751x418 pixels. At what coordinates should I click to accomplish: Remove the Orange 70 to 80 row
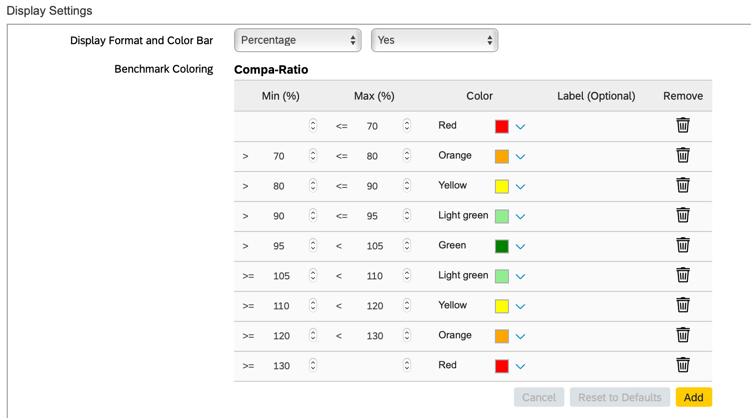pyautogui.click(x=682, y=155)
